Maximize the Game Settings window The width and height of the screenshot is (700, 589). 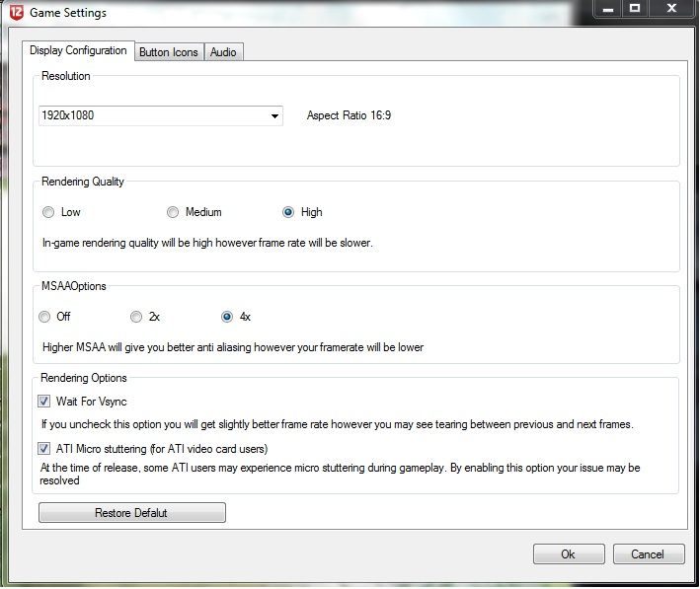[635, 8]
